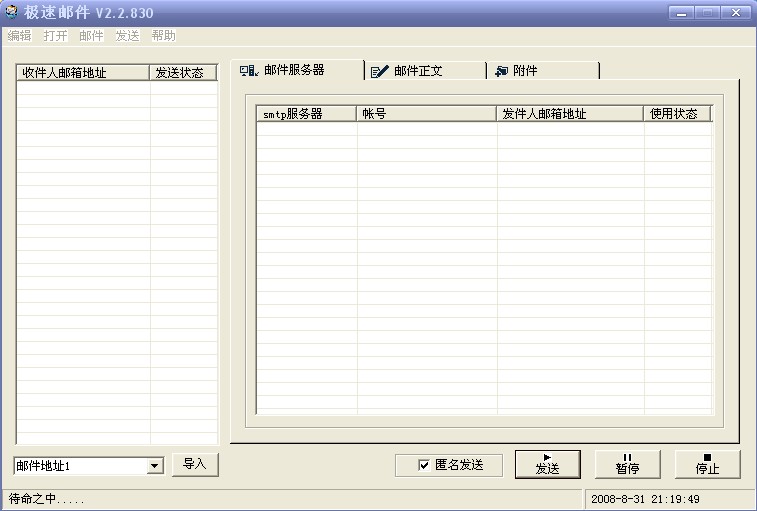
Task: Open the 帮助 menu
Action: point(163,36)
